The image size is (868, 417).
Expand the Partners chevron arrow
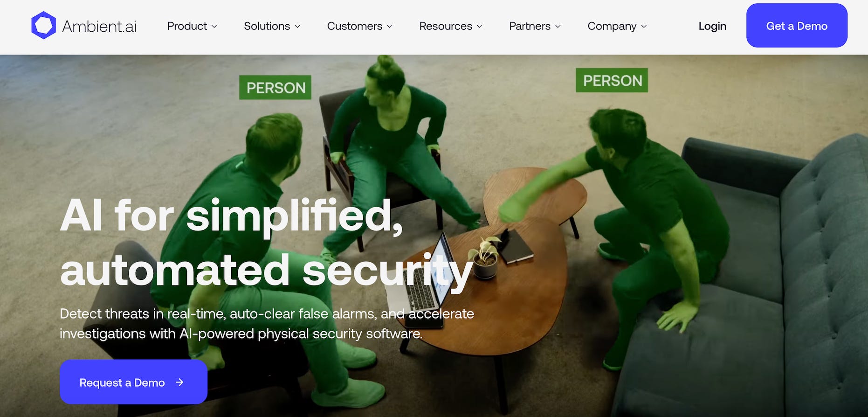(558, 27)
